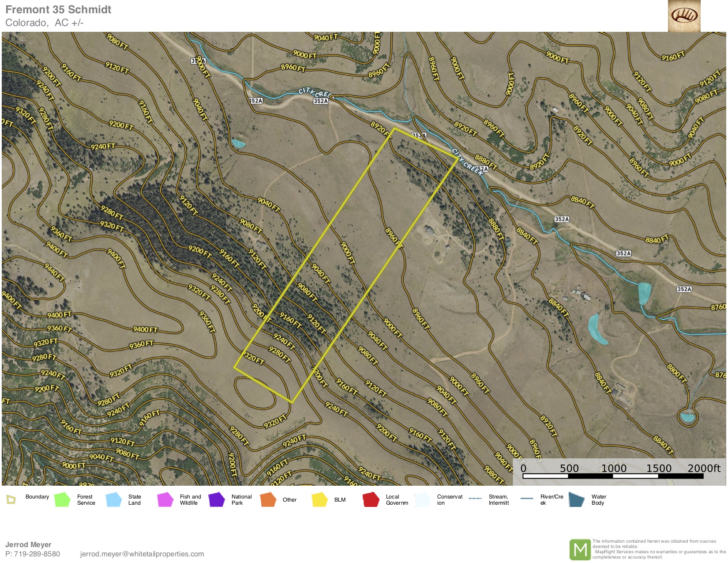
Task: Click the Stream, Intermittent dashed legend symbol
Action: coord(475,499)
